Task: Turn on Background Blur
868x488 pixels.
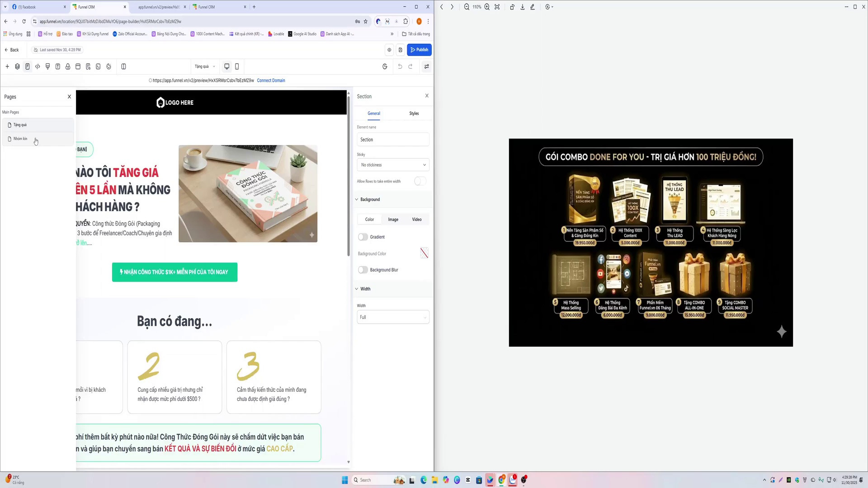Action: 363,270
